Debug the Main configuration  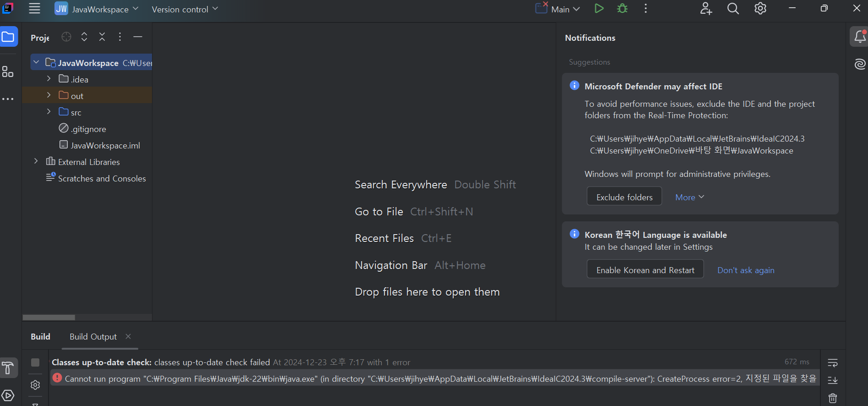pos(622,9)
